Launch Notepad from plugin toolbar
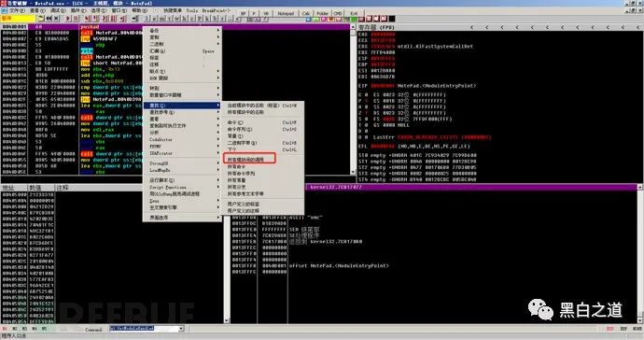 coord(286,13)
